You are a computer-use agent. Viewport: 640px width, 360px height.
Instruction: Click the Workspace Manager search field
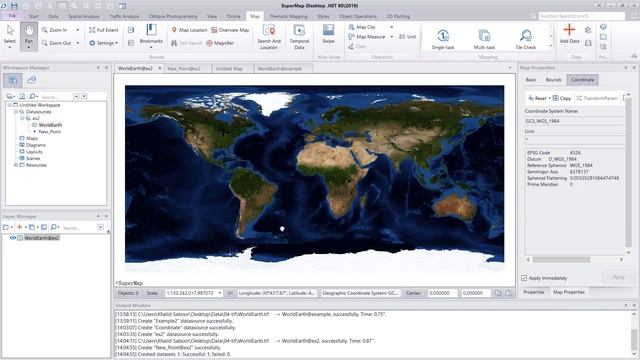tap(56, 97)
